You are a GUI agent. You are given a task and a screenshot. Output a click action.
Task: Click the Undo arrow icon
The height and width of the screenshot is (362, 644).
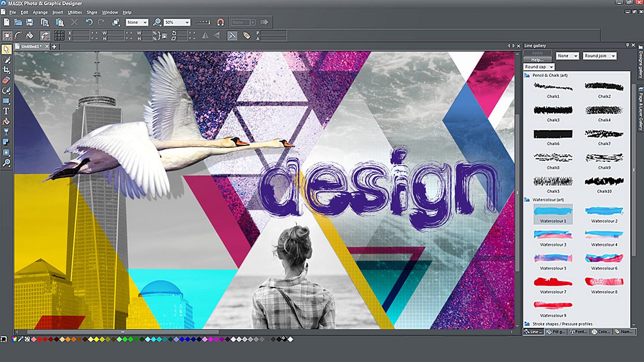pos(89,22)
